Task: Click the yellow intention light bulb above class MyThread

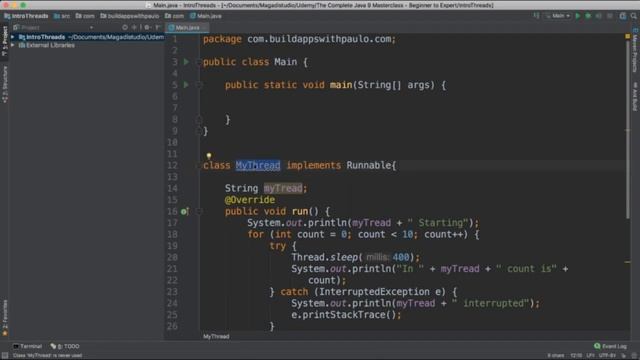Action: [209, 156]
